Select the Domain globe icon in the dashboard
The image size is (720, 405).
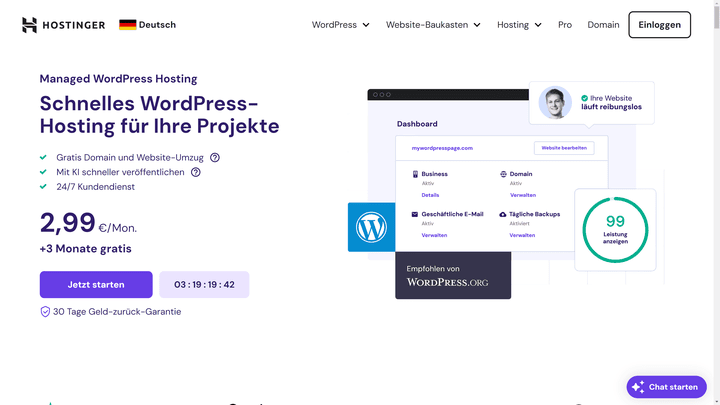tap(503, 174)
